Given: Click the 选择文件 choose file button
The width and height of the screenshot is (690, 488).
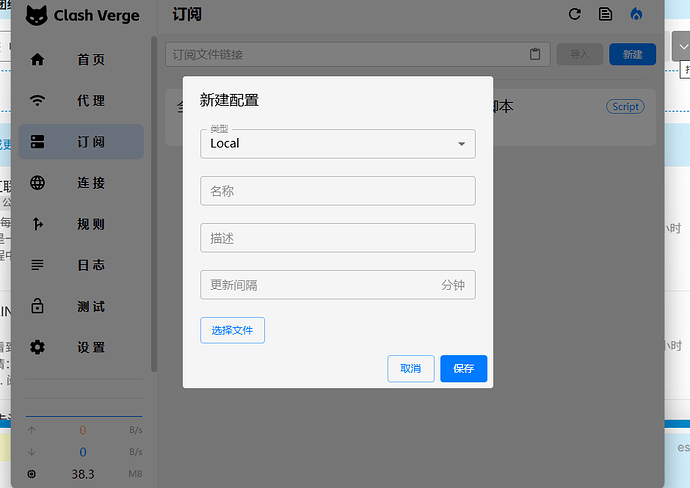Looking at the screenshot, I should point(232,330).
